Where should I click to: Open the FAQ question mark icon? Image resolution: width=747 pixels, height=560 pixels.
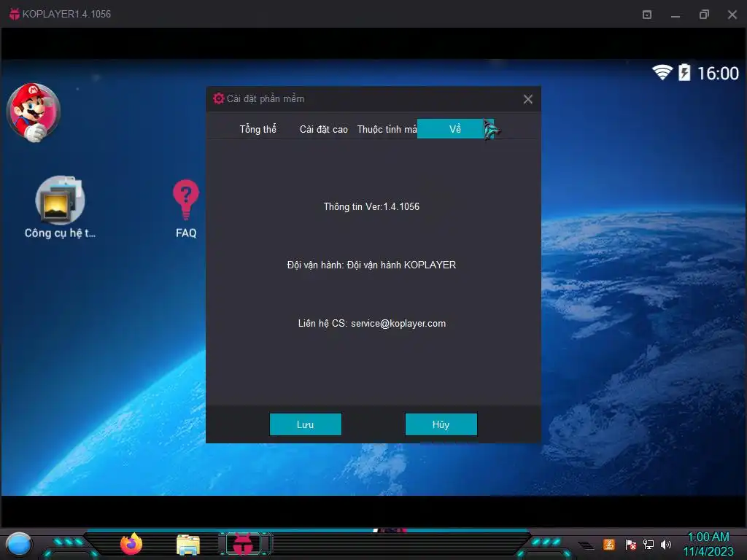pyautogui.click(x=186, y=209)
